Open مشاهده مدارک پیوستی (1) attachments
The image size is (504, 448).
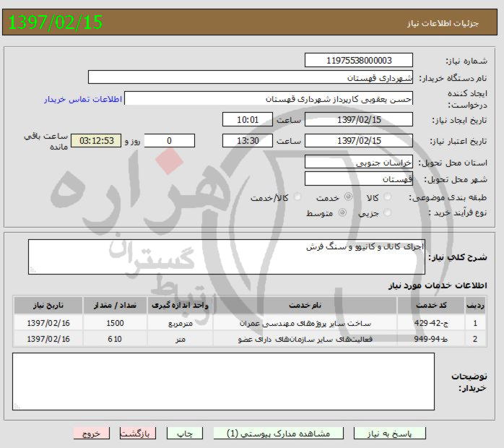click(x=279, y=434)
